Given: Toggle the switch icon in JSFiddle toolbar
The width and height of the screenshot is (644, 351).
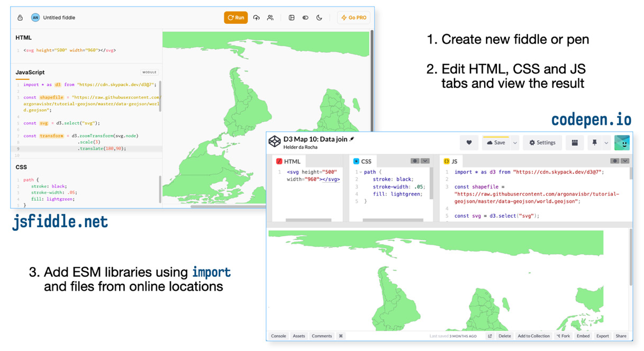Looking at the screenshot, I should click(305, 17).
